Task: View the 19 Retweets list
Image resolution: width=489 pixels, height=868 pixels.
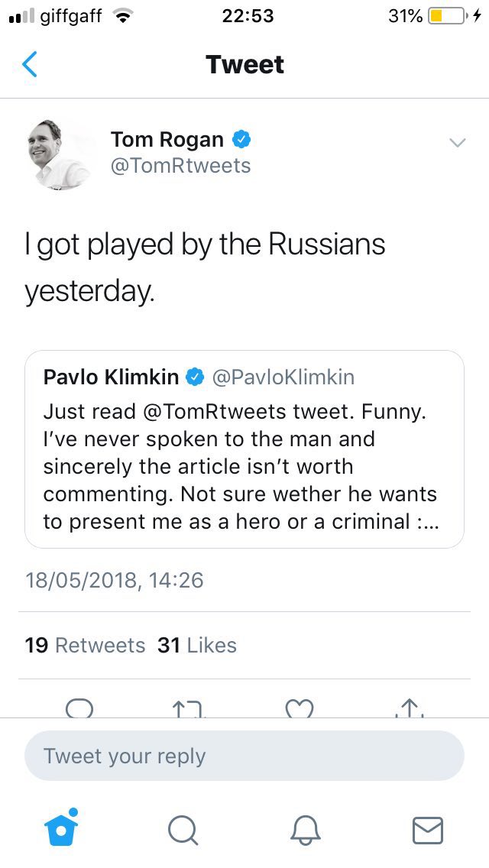Action: click(x=85, y=646)
